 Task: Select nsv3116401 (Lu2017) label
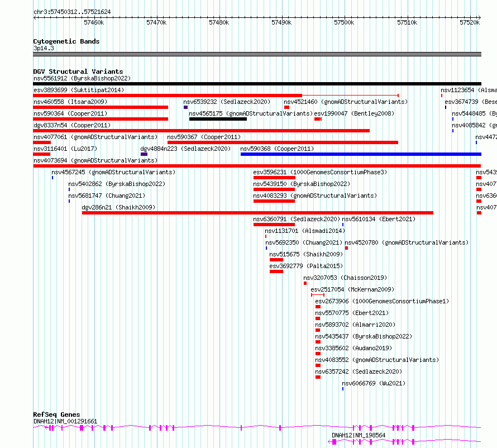(x=65, y=149)
